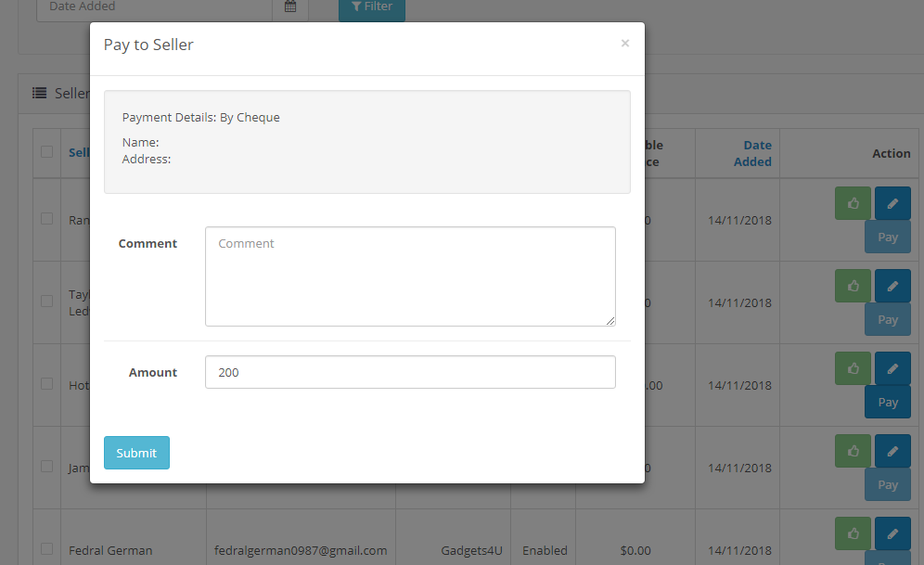The image size is (924, 565).
Task: Click the approve thumbs-up icon in first row
Action: click(853, 203)
